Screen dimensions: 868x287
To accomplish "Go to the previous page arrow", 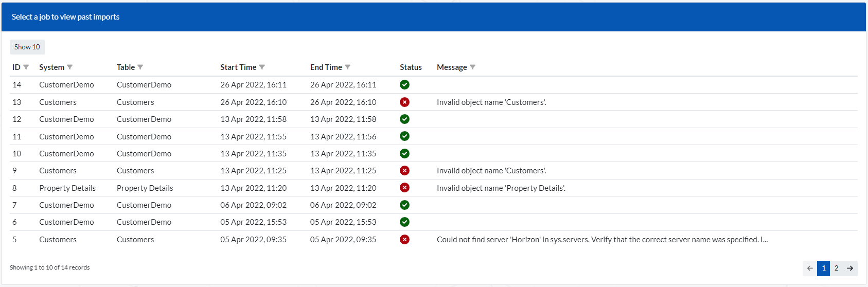I will coord(810,268).
